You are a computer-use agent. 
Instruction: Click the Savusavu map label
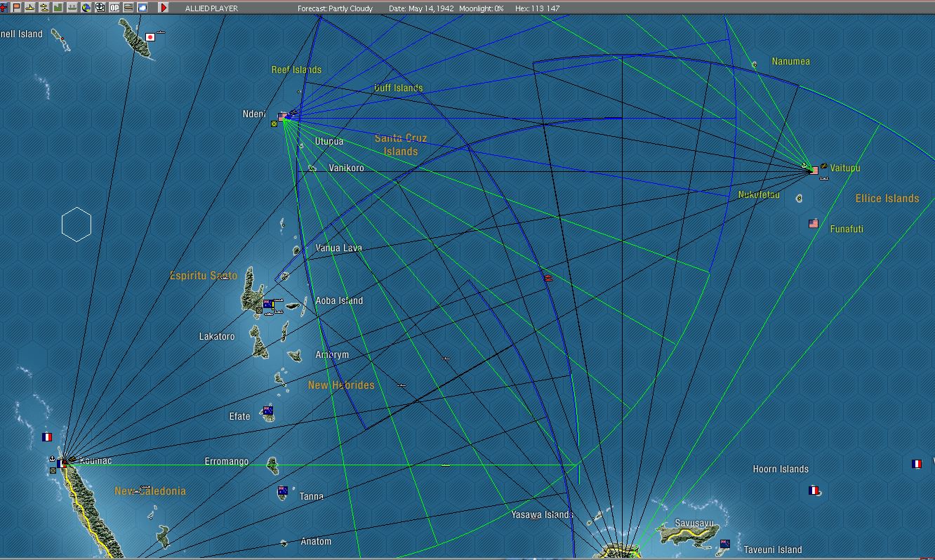point(694,524)
